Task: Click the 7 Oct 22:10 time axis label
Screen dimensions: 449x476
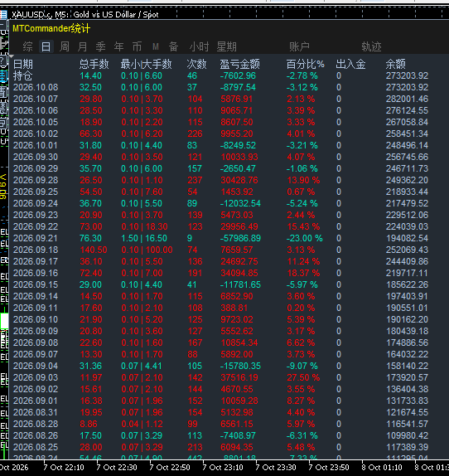Action: [x=64, y=467]
